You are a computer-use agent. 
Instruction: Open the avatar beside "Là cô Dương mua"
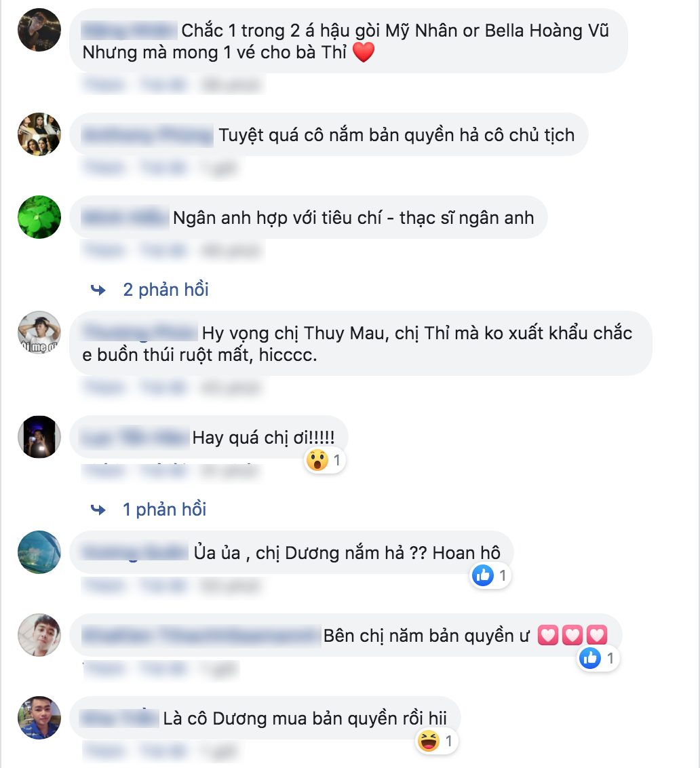39,718
